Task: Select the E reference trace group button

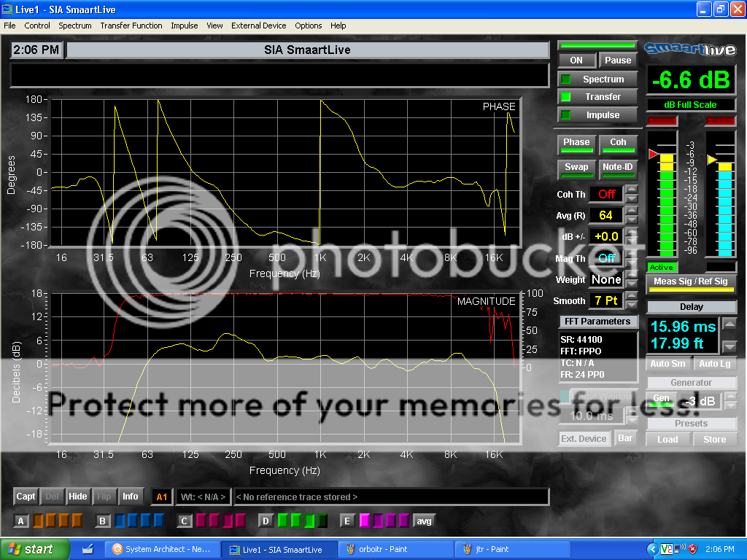Action: 347,521
